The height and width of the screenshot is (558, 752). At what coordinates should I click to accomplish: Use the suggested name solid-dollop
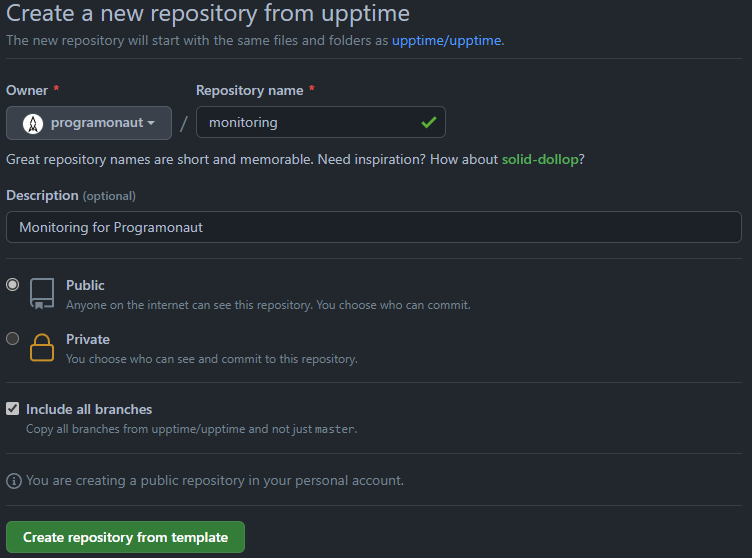[540, 159]
